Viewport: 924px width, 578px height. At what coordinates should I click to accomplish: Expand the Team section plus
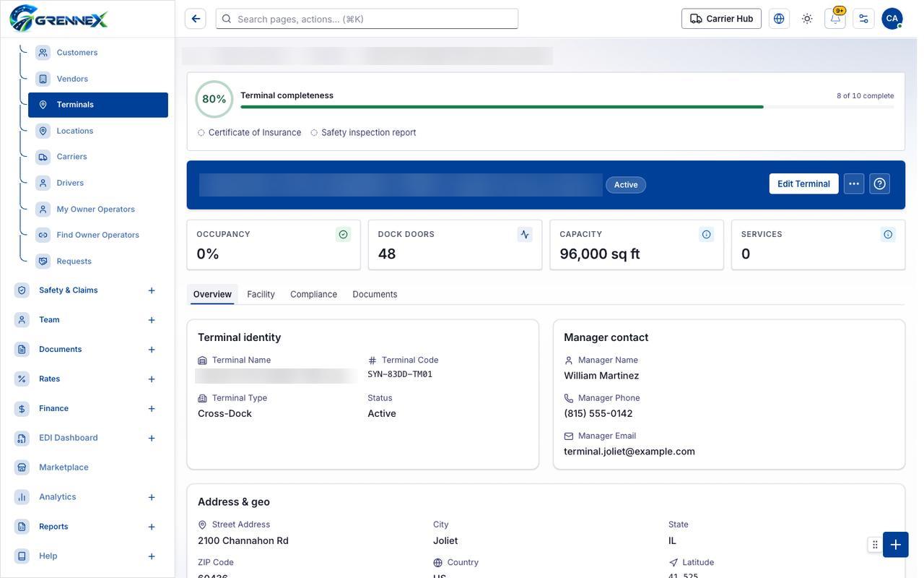(x=152, y=320)
